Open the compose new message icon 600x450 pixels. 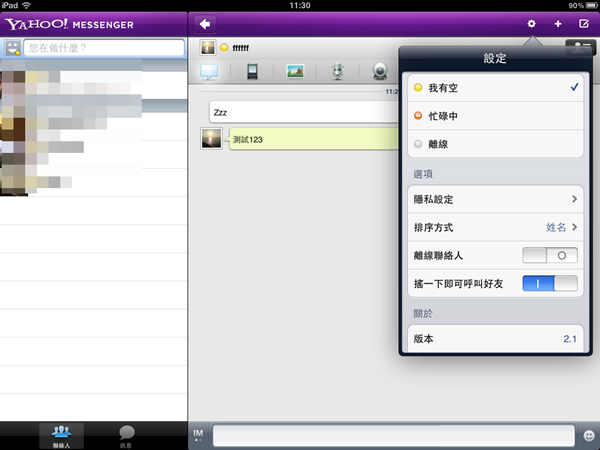(584, 24)
